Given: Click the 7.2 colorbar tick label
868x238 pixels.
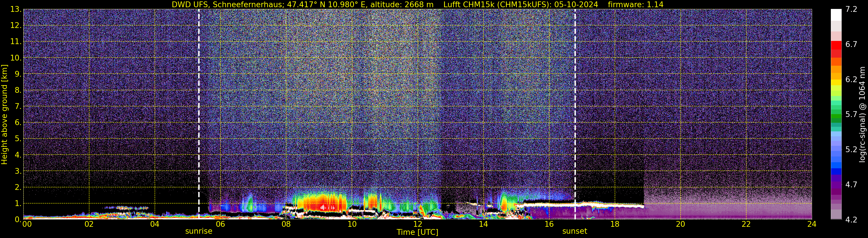Looking at the screenshot, I should [851, 9].
